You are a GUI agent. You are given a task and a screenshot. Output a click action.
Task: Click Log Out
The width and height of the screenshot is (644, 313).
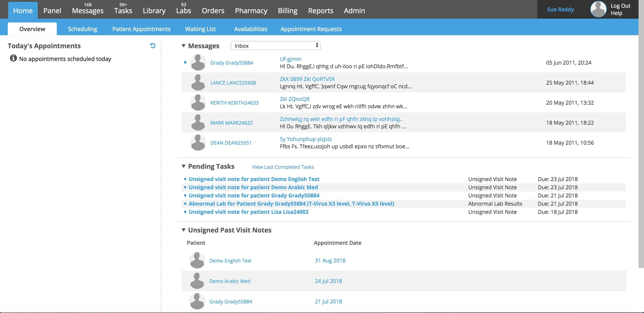pyautogui.click(x=620, y=6)
